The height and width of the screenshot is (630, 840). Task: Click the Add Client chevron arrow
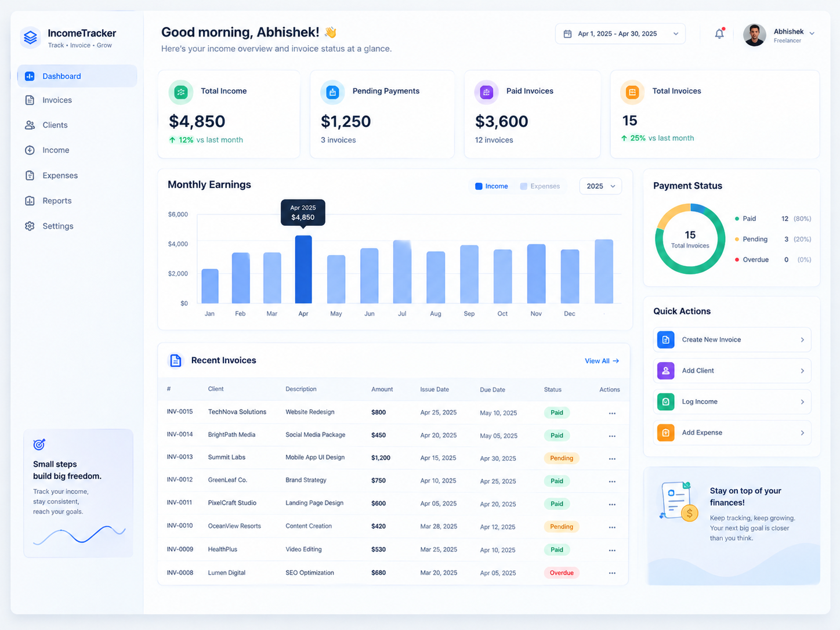click(x=802, y=371)
